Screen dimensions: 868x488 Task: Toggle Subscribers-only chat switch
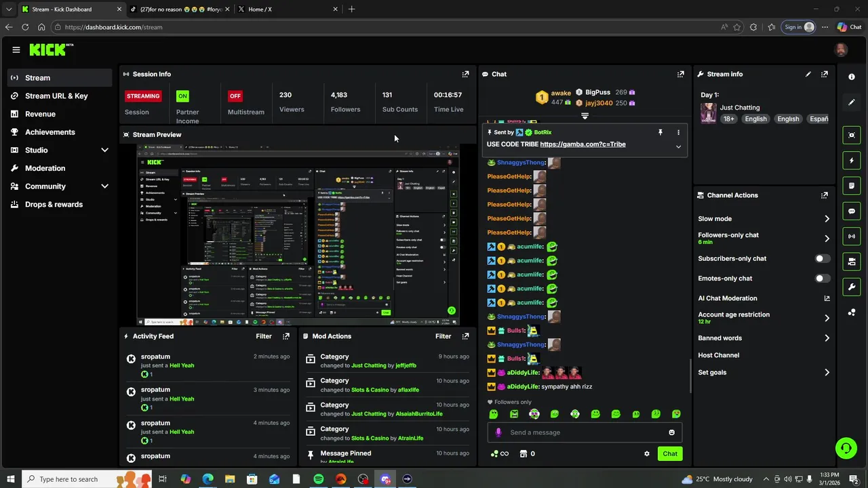pyautogui.click(x=822, y=258)
